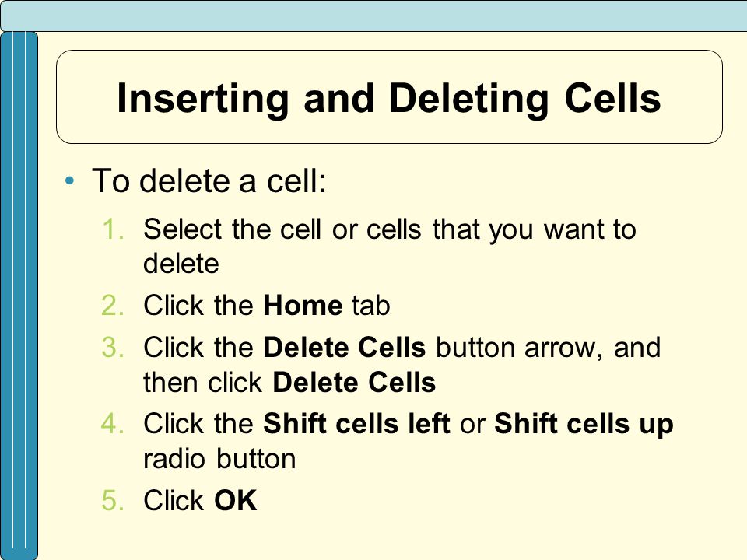Select step 3 number marker
The width and height of the screenshot is (747, 560).
[x=113, y=347]
